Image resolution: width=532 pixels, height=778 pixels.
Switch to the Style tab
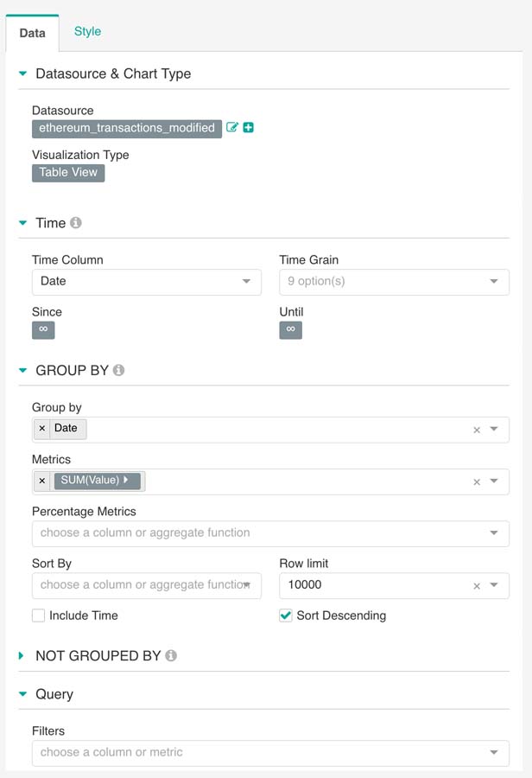tap(87, 31)
